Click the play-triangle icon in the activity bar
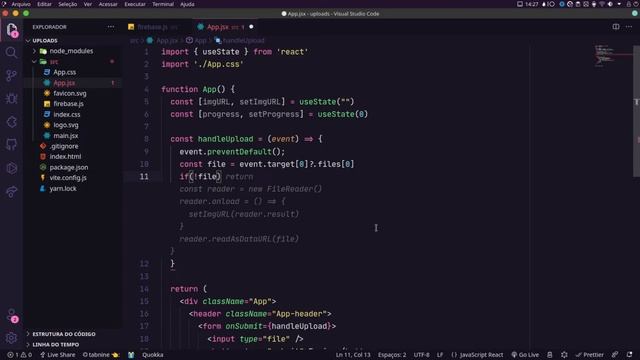 pos(11,168)
